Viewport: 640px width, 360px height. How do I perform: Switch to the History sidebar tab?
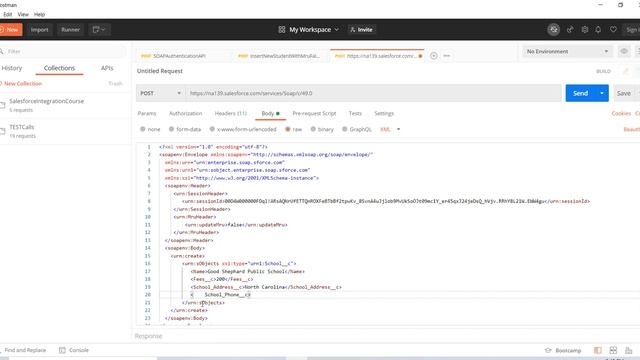[x=12, y=68]
